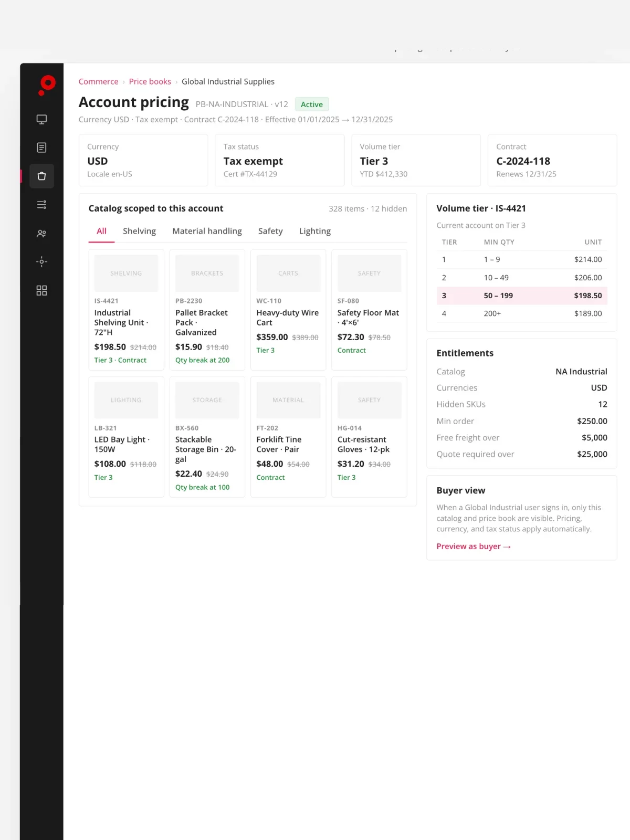Click SKU code WC-110
Viewport: 630px width, 840px height.
point(269,301)
